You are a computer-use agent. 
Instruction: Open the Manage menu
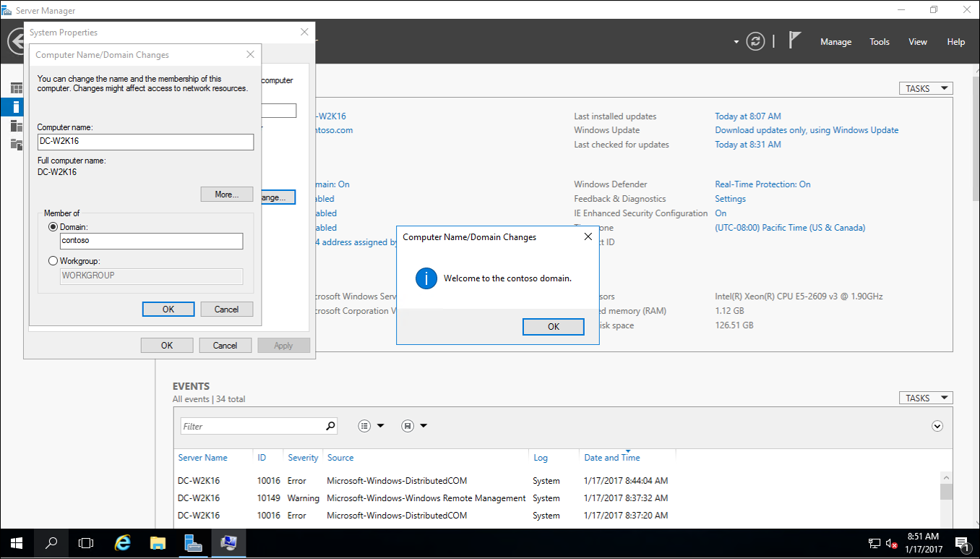coord(836,42)
